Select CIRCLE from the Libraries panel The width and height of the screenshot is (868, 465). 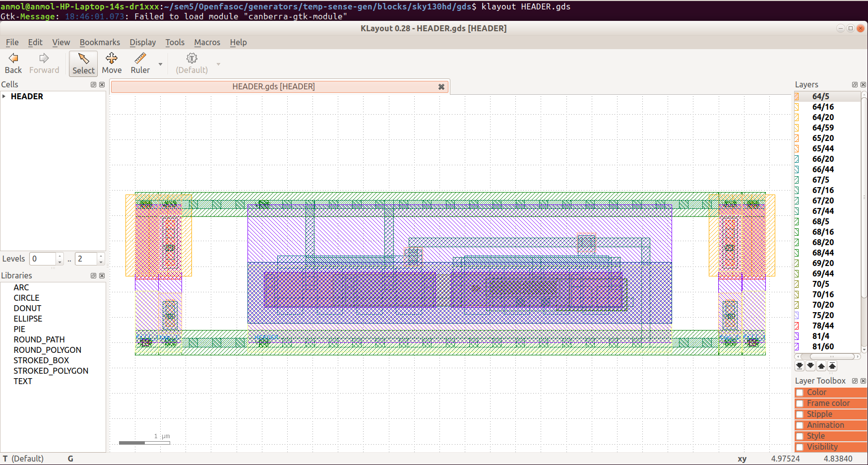pos(26,297)
